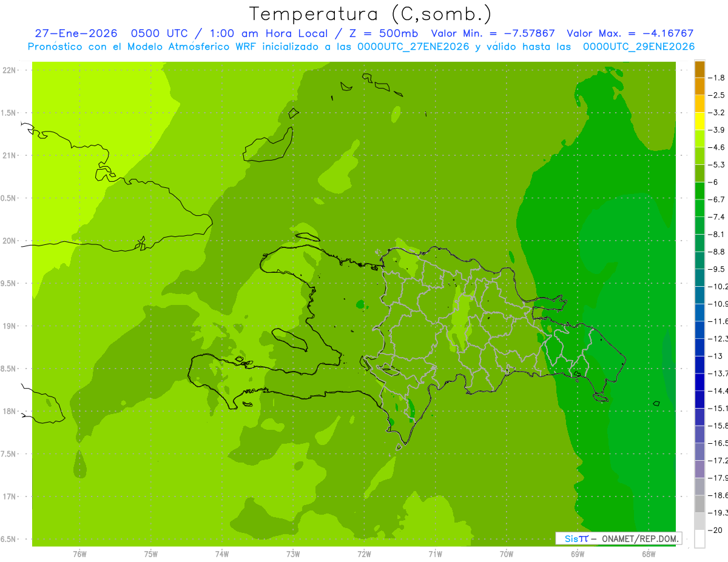The height and width of the screenshot is (562, 728).
Task: Click the 'Valor Min. = -7.57867' text
Action: 493,33
